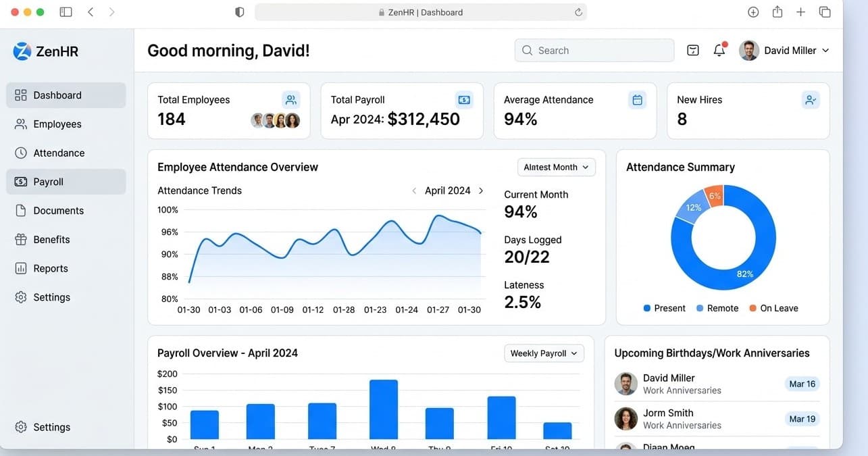The width and height of the screenshot is (868, 456).
Task: Click the gear icon at sidebar bottom
Action: tap(21, 427)
